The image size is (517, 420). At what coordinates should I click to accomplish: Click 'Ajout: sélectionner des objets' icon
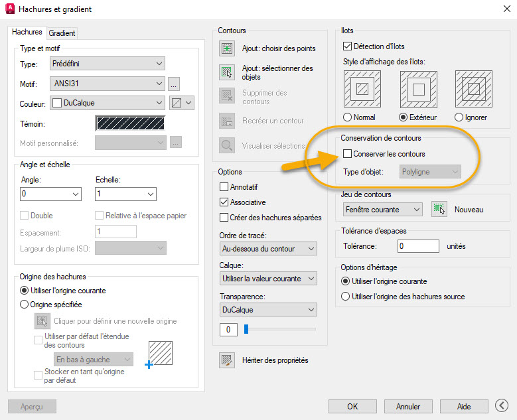point(227,72)
